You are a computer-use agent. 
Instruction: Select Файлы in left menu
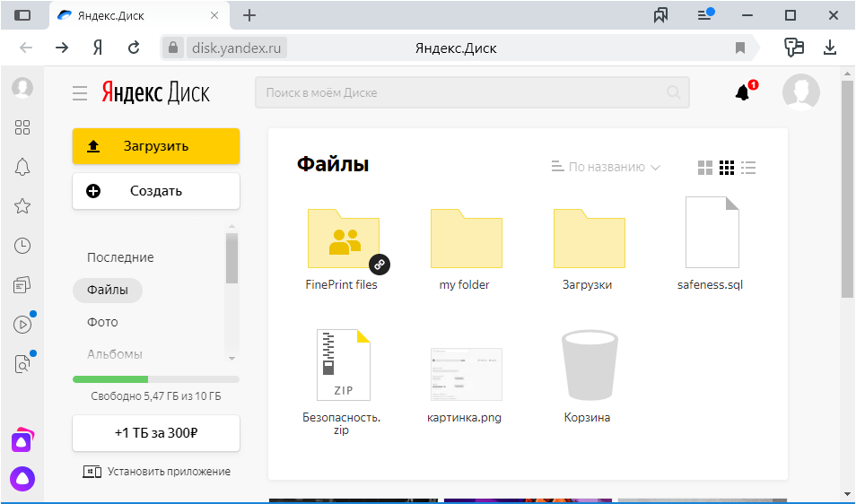(x=108, y=290)
